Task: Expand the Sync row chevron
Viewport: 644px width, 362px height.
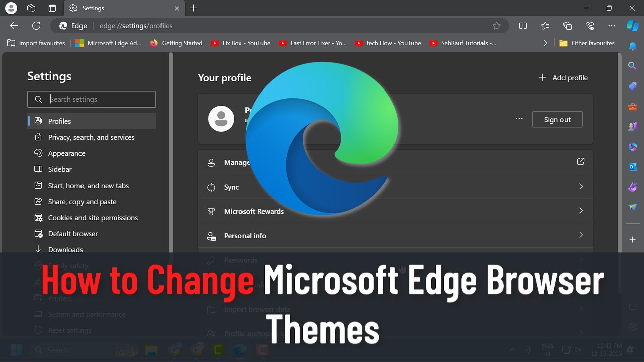Action: [581, 187]
